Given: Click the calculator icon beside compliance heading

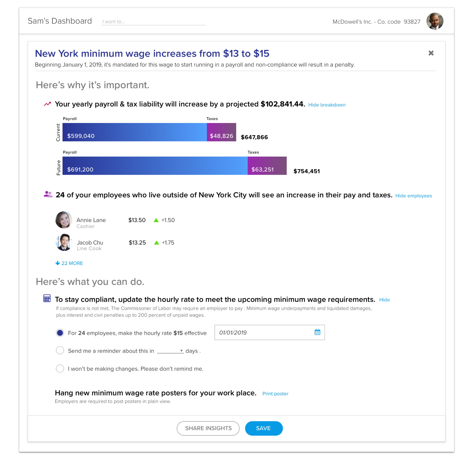Looking at the screenshot, I should 47,298.
